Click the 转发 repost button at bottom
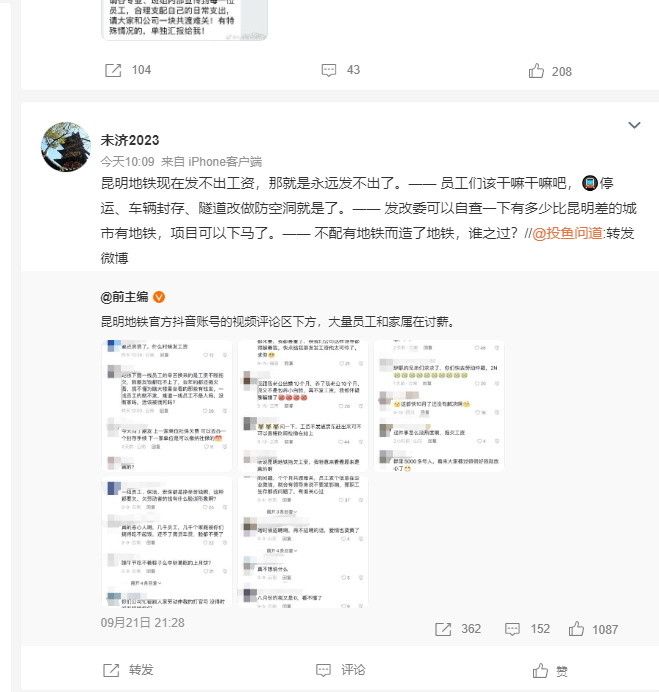The width and height of the screenshot is (659, 692). pyautogui.click(x=128, y=670)
